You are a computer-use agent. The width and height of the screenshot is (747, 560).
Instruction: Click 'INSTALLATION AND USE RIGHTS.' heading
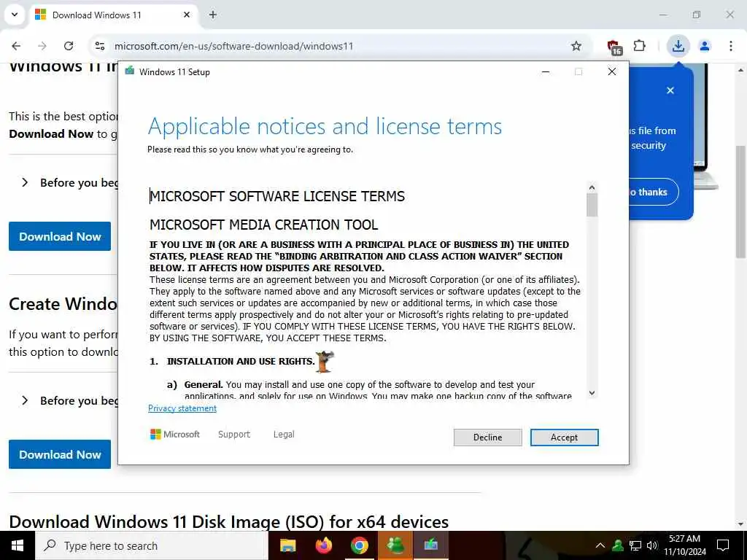point(241,362)
